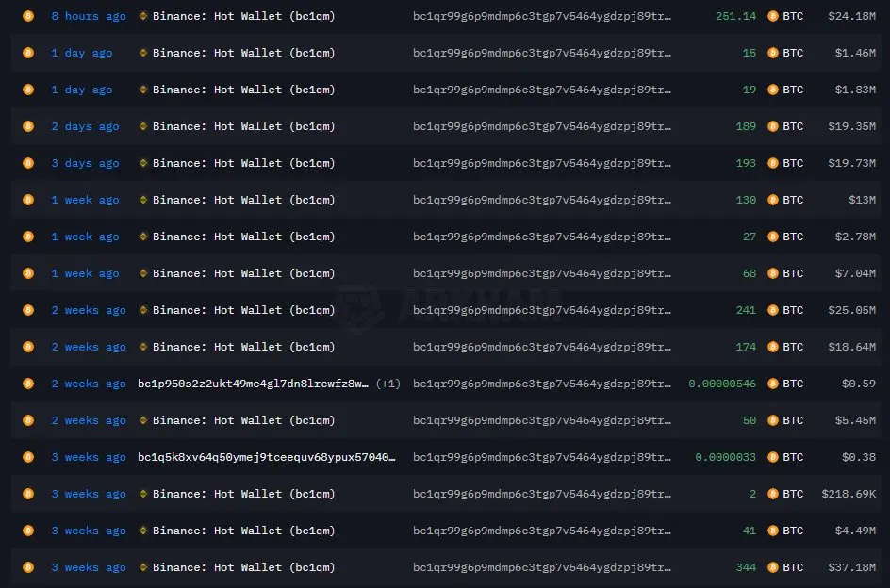Click the $1.46M USD value
This screenshot has height=588, width=890.
pos(855,53)
